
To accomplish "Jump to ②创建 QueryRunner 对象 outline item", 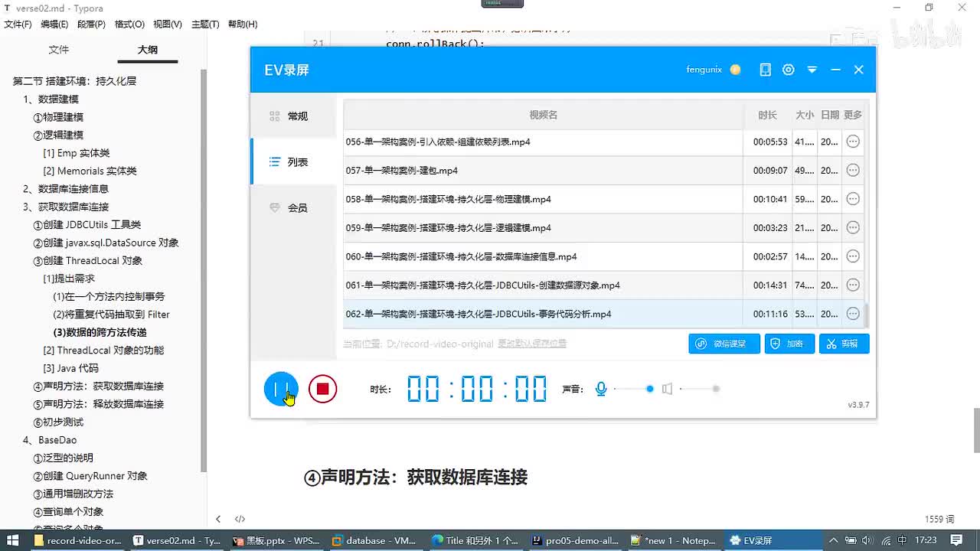I will click(90, 476).
